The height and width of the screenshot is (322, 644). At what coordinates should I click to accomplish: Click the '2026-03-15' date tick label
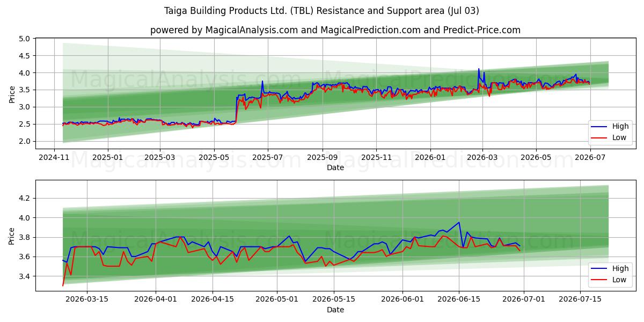87,299
